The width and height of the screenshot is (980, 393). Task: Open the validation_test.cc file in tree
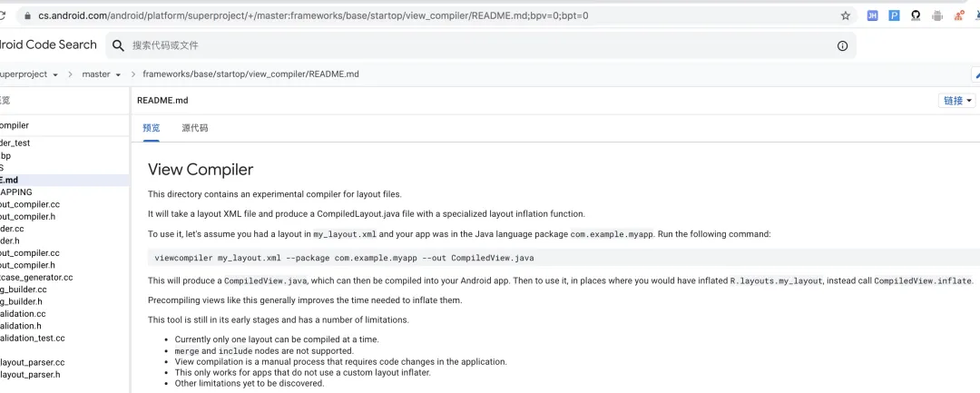33,338
